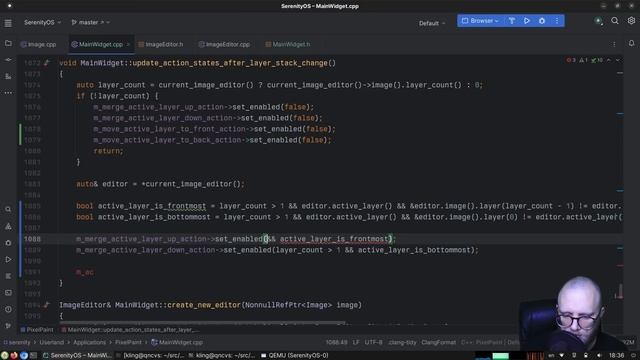Open master branch dropdown
Screen dimensions: 640x360
90,22
